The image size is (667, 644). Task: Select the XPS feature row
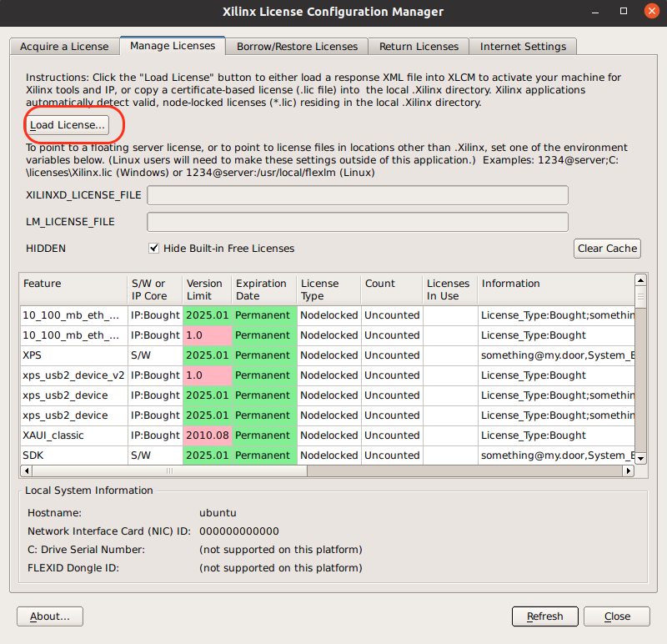328,355
